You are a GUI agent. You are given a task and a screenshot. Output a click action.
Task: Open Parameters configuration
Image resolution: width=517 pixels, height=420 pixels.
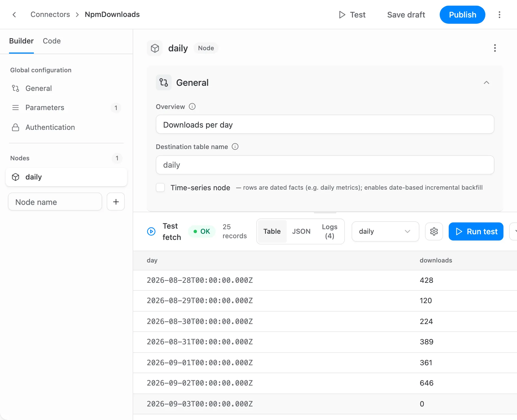pyautogui.click(x=66, y=108)
